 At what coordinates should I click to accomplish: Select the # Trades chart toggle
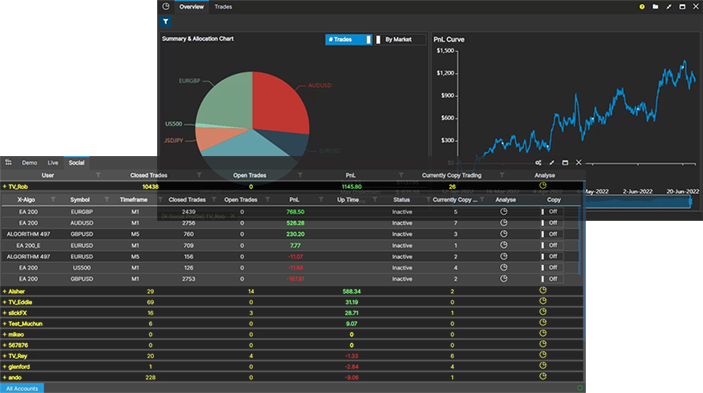pyautogui.click(x=349, y=39)
